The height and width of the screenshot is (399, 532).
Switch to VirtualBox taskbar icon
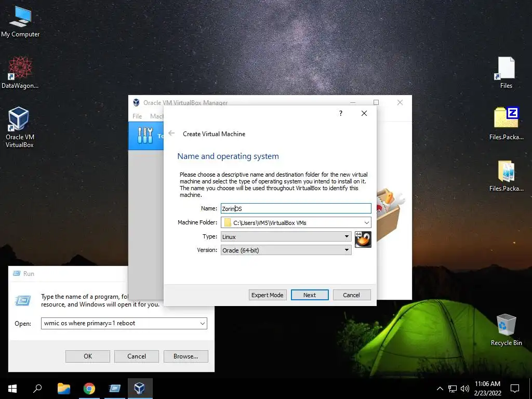click(140, 389)
